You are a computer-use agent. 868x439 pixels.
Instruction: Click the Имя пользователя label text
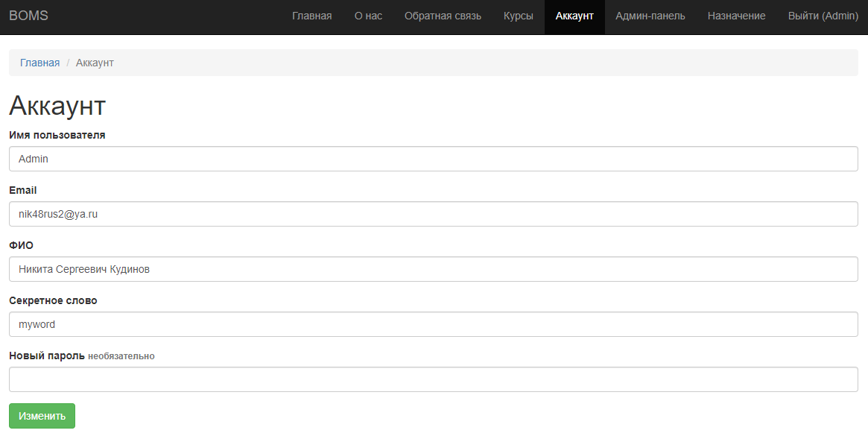tap(57, 135)
